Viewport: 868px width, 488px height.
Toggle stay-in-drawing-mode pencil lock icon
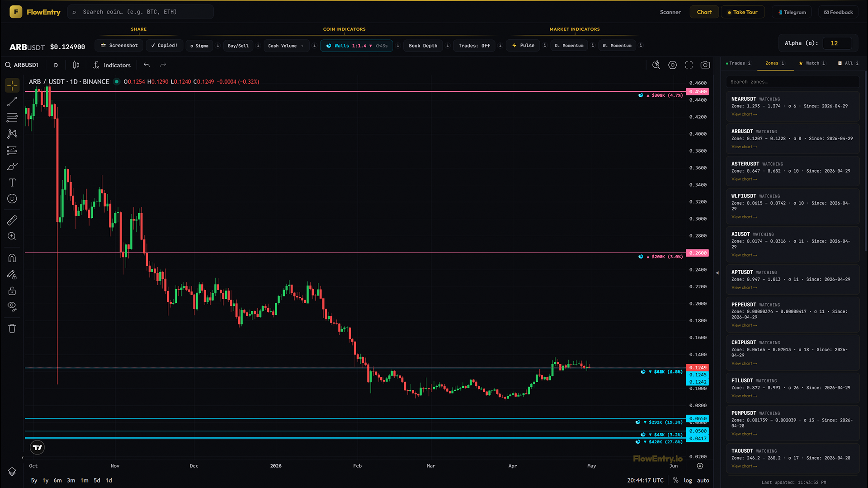coord(12,275)
